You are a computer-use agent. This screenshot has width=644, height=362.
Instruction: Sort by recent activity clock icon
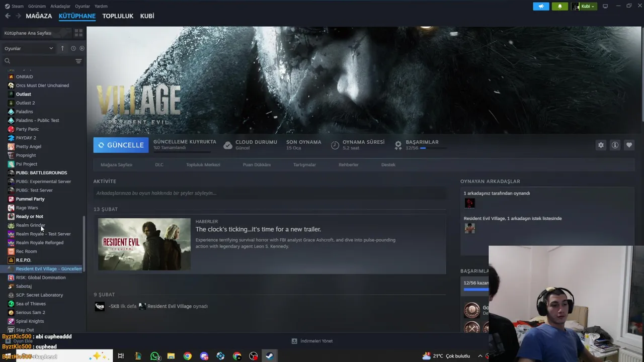click(73, 48)
